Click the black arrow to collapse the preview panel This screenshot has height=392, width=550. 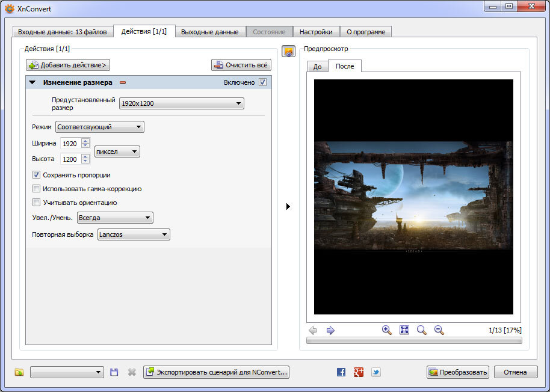pos(288,206)
